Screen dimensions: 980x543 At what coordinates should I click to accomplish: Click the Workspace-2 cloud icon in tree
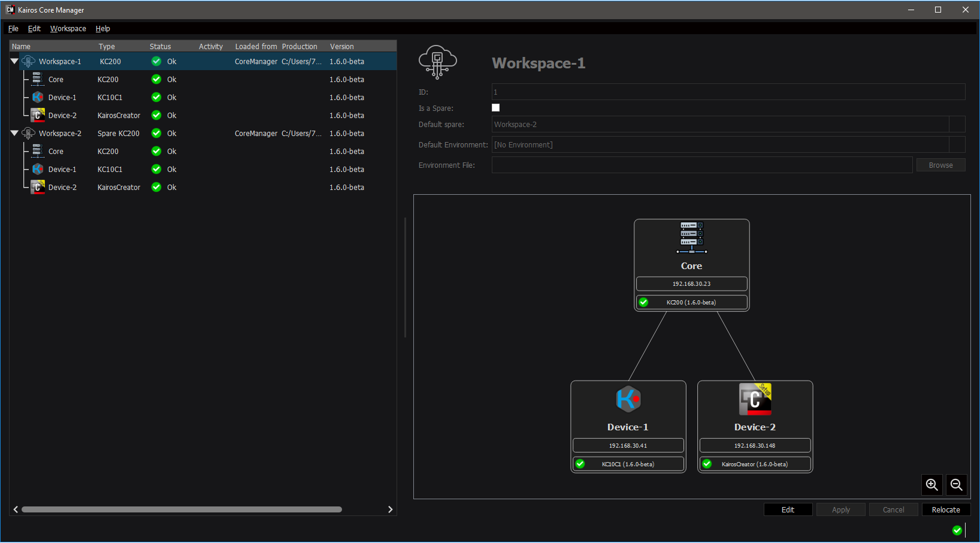click(x=28, y=133)
